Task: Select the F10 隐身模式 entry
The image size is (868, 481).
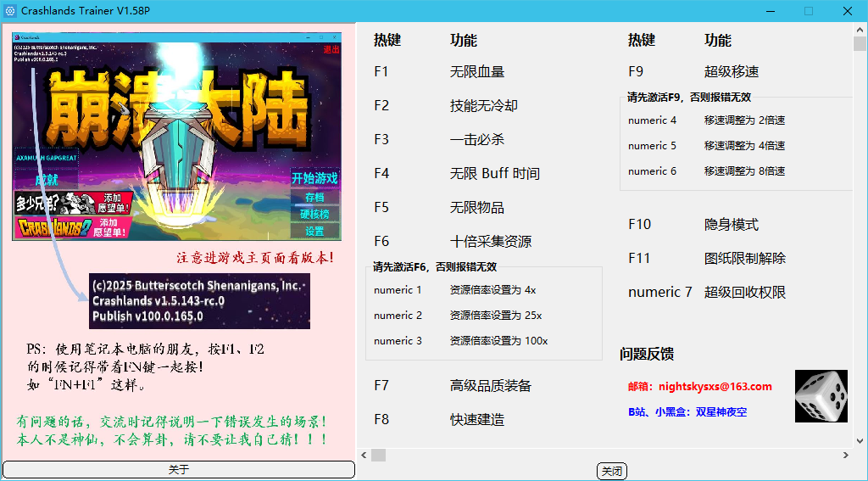Action: tap(693, 225)
